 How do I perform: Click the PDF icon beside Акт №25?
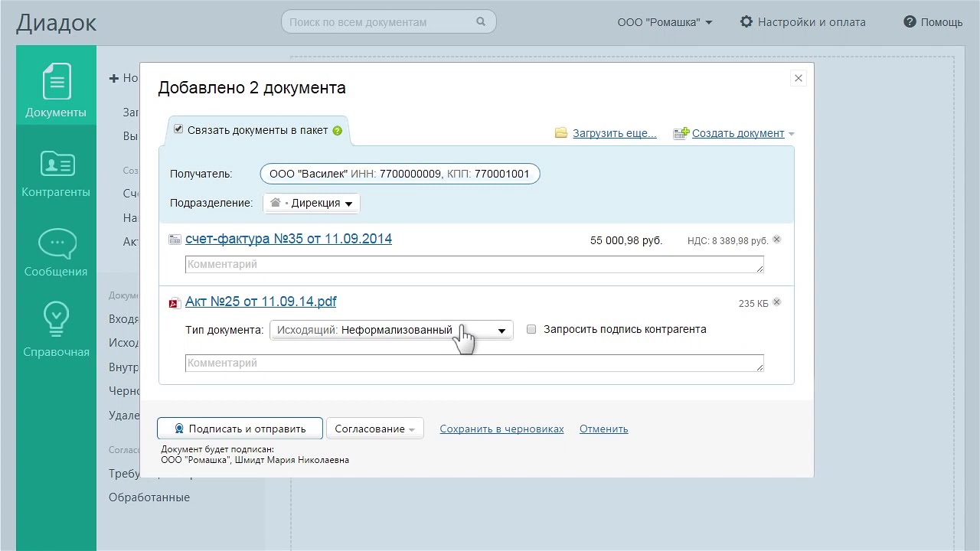[x=175, y=303]
